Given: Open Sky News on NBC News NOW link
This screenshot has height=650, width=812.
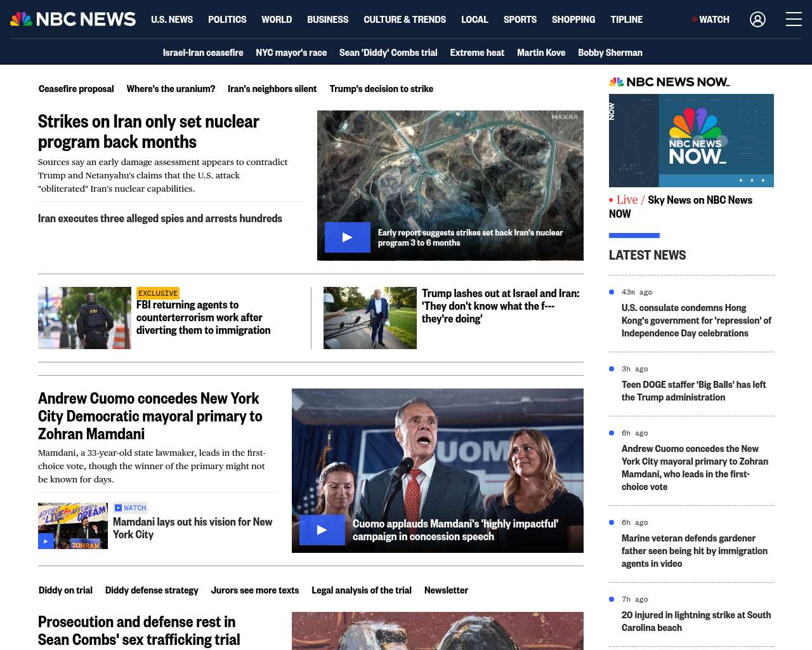Looking at the screenshot, I should tap(681, 206).
